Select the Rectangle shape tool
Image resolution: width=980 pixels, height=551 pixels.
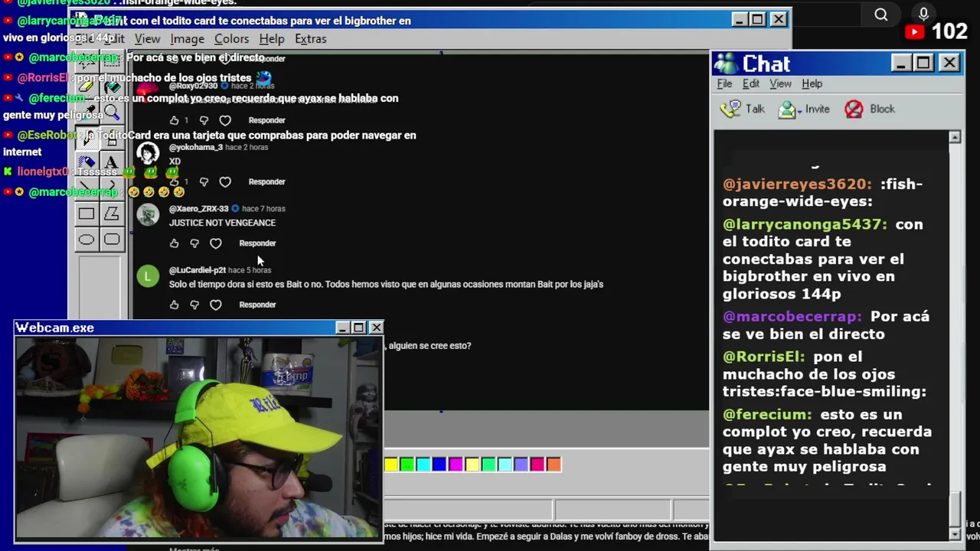point(87,214)
